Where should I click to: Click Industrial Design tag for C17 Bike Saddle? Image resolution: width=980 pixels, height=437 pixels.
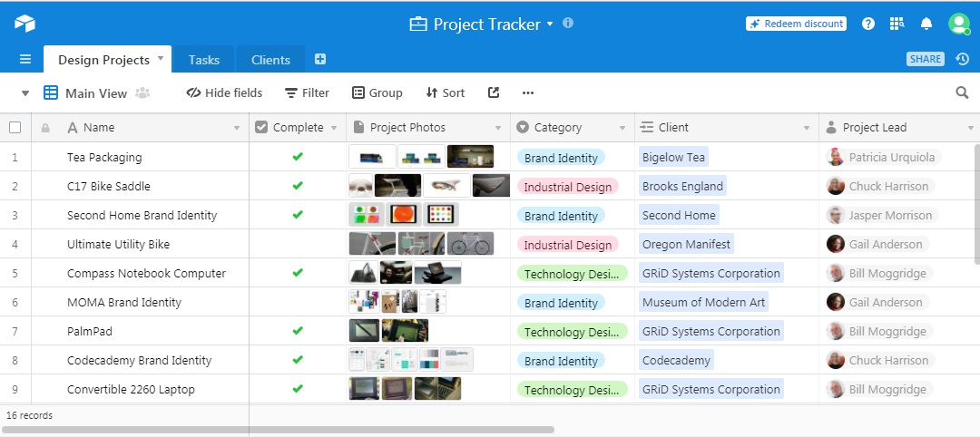pyautogui.click(x=567, y=187)
